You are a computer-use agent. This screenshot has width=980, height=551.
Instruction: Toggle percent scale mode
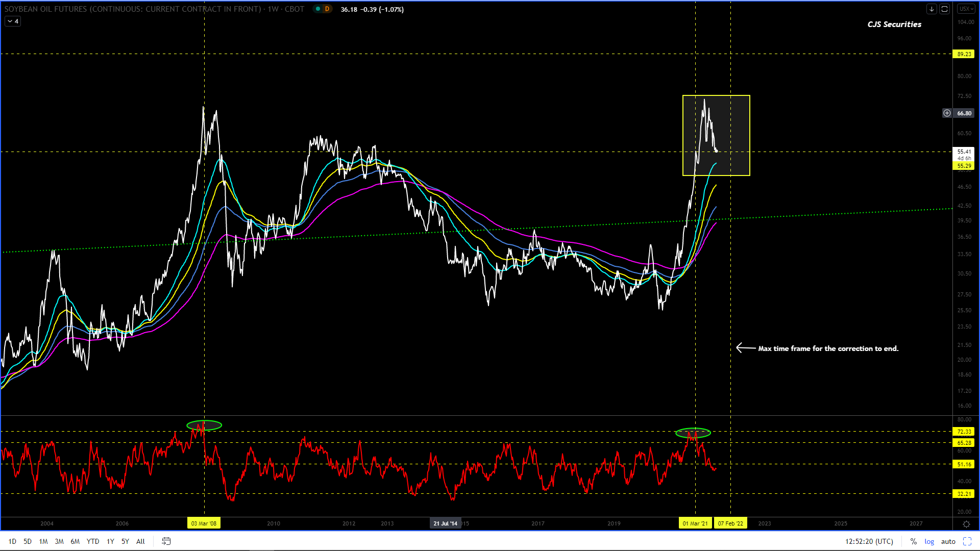913,541
